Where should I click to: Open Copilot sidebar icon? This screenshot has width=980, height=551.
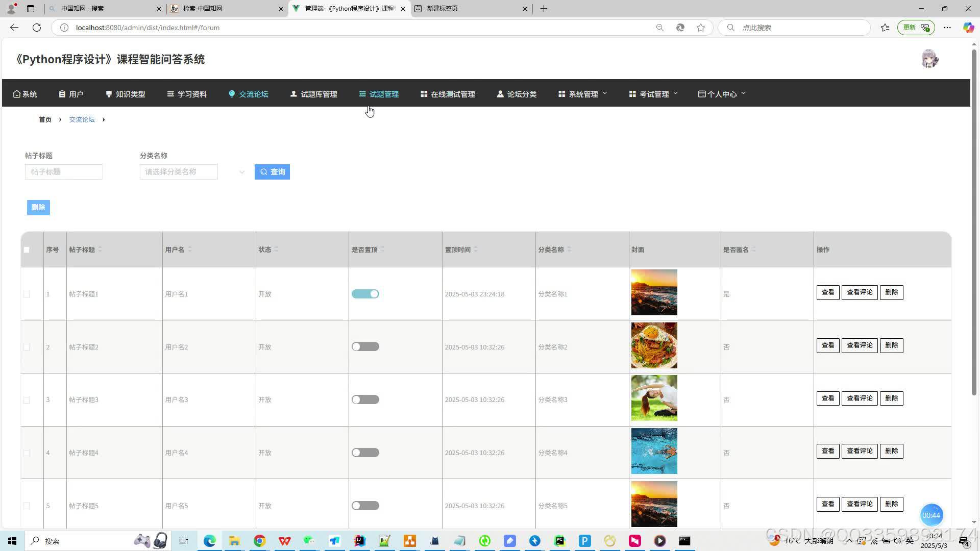[968, 28]
